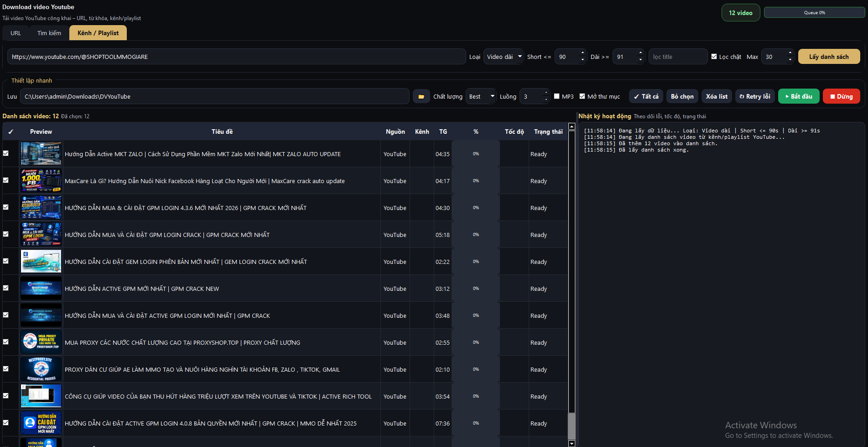This screenshot has width=868, height=447.
Task: Decrease the Short <= value stepper
Action: (x=582, y=60)
